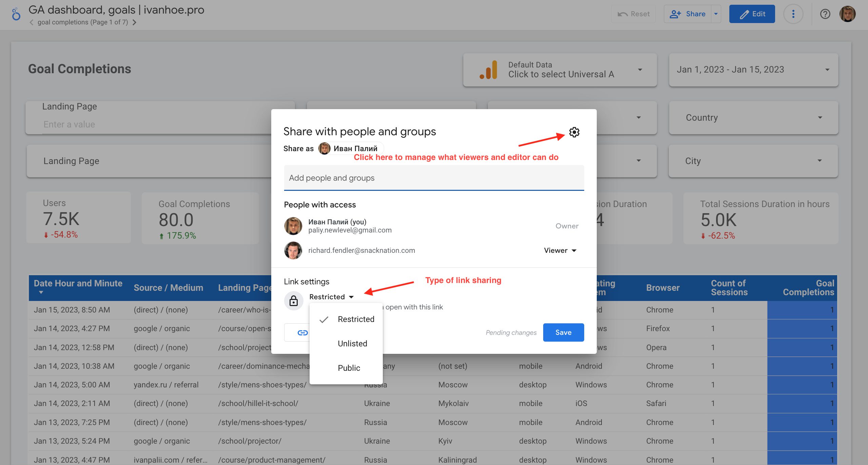Choose the checked Restricted option
Image resolution: width=868 pixels, height=465 pixels.
click(356, 319)
